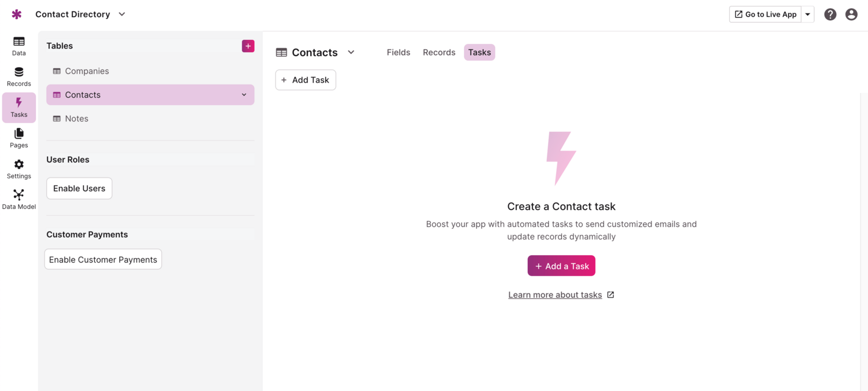Select the Tasks tab in header
The height and width of the screenshot is (391, 868).
pyautogui.click(x=480, y=53)
